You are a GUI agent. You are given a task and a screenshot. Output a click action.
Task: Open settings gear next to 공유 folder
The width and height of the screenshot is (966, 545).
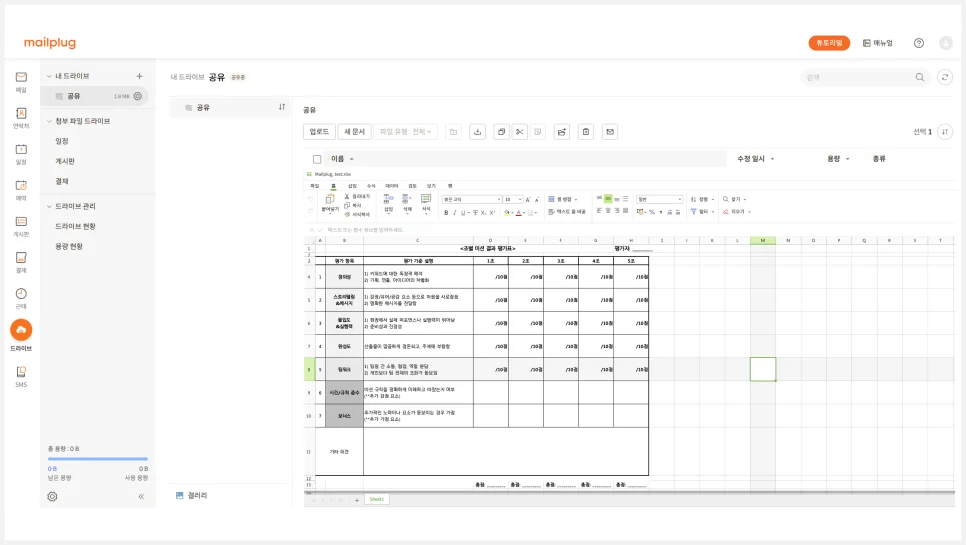pyautogui.click(x=138, y=97)
